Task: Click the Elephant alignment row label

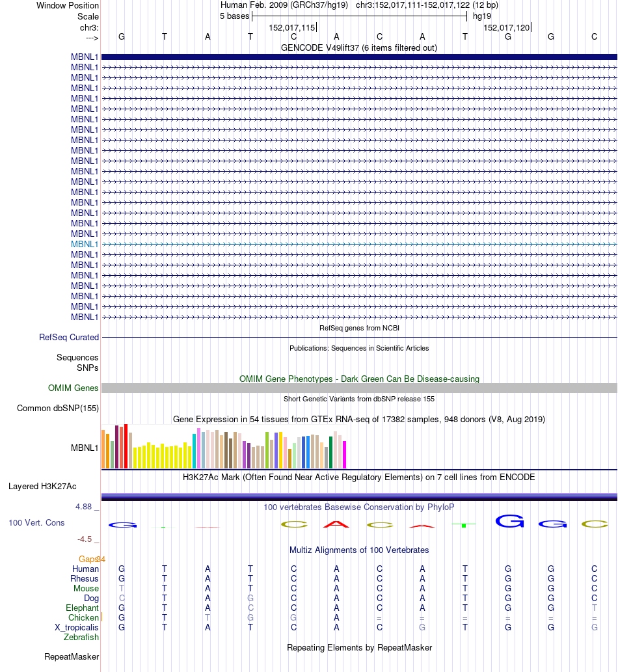Action: [82, 608]
